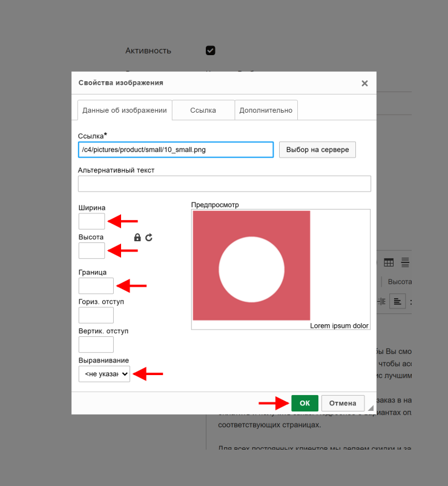Click the Выбор на сервере button
This screenshot has width=448, height=486.
(x=317, y=150)
